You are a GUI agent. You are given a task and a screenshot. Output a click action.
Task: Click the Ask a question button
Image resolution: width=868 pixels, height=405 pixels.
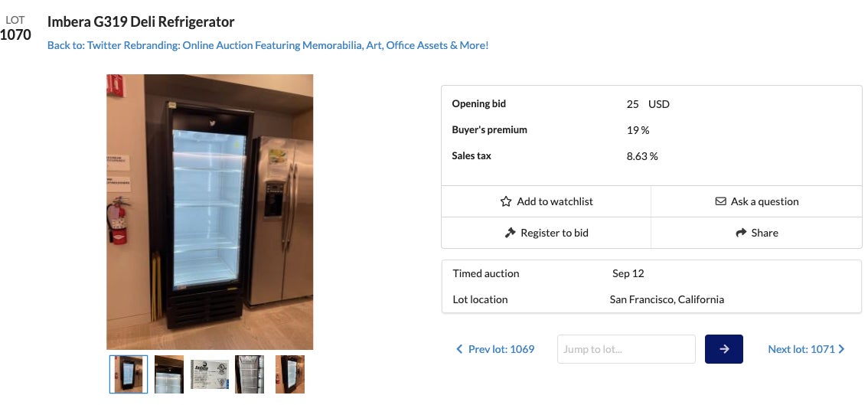coord(756,201)
